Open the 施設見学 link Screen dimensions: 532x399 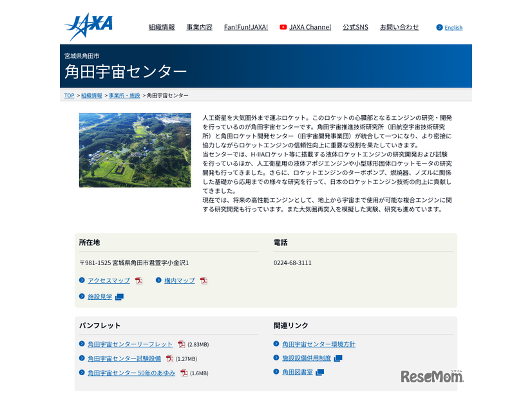[x=100, y=297]
